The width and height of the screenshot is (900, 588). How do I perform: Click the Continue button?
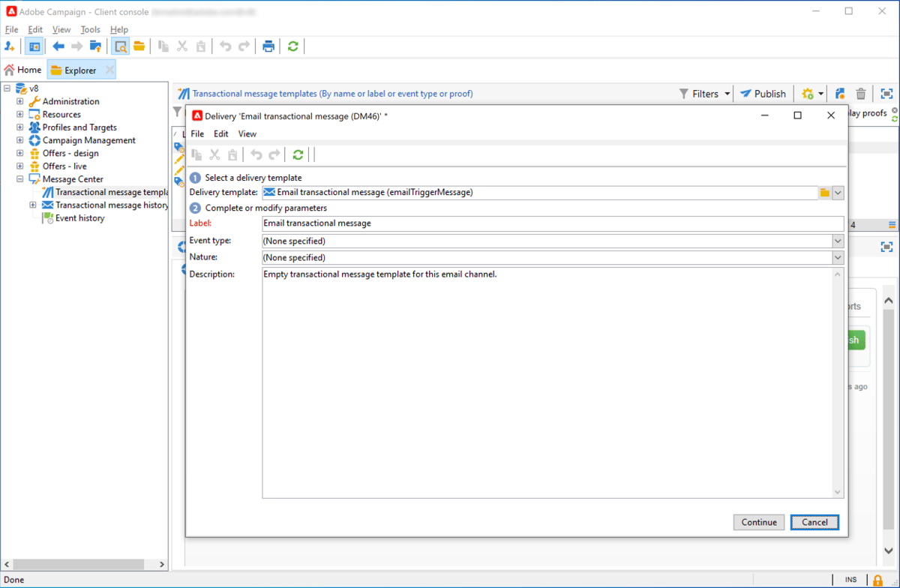(759, 522)
